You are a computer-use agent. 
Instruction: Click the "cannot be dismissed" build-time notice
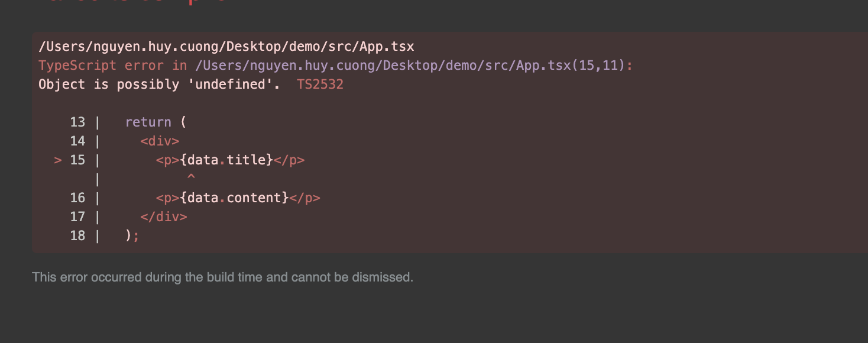click(x=222, y=277)
